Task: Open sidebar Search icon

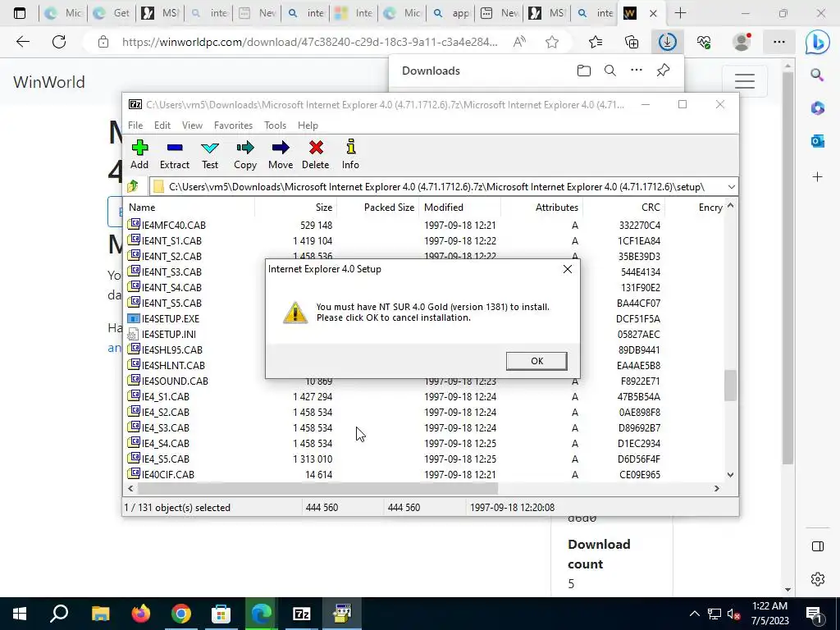Action: [x=818, y=75]
